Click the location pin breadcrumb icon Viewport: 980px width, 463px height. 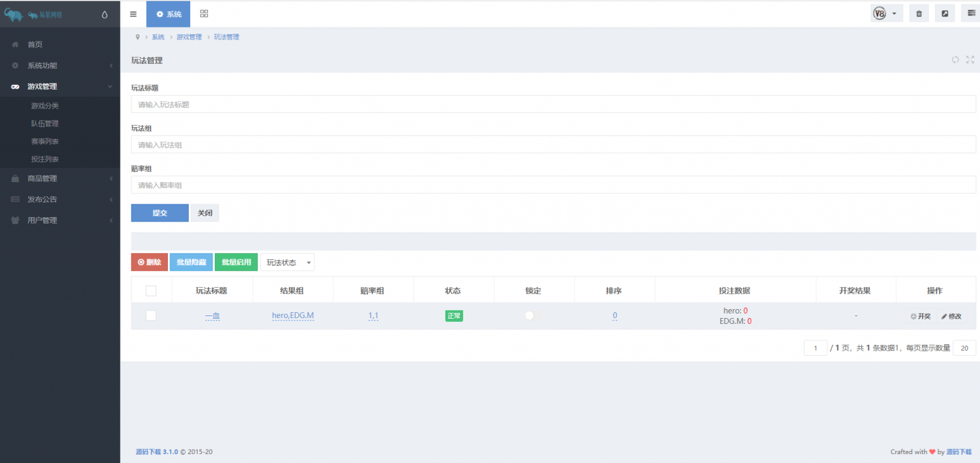coord(137,37)
